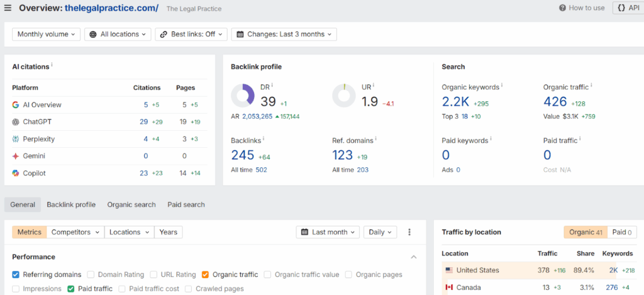Viewport: 644px width, 295px height.
Task: Click the Organic traffic info icon
Action: click(591, 86)
